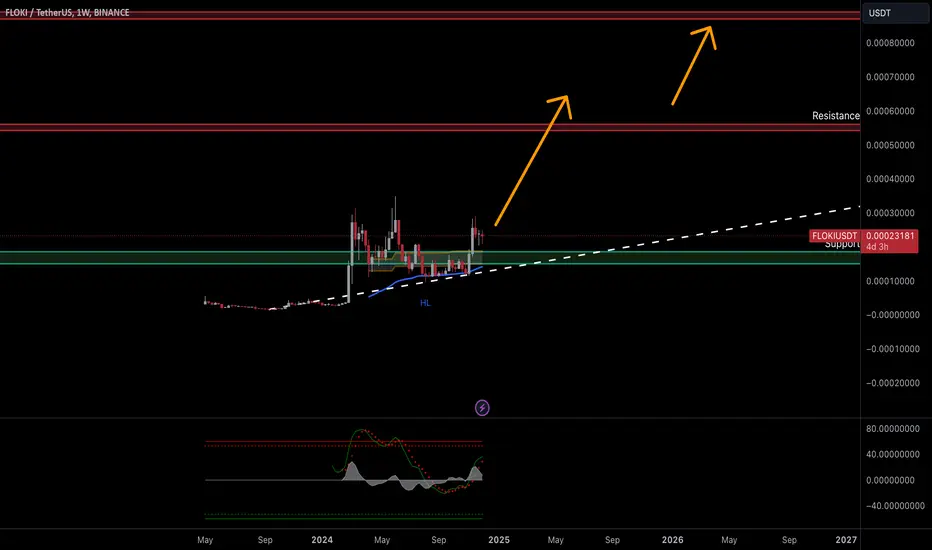This screenshot has width=932, height=550.
Task: Click the 2027 label on time axis
Action: 846,540
